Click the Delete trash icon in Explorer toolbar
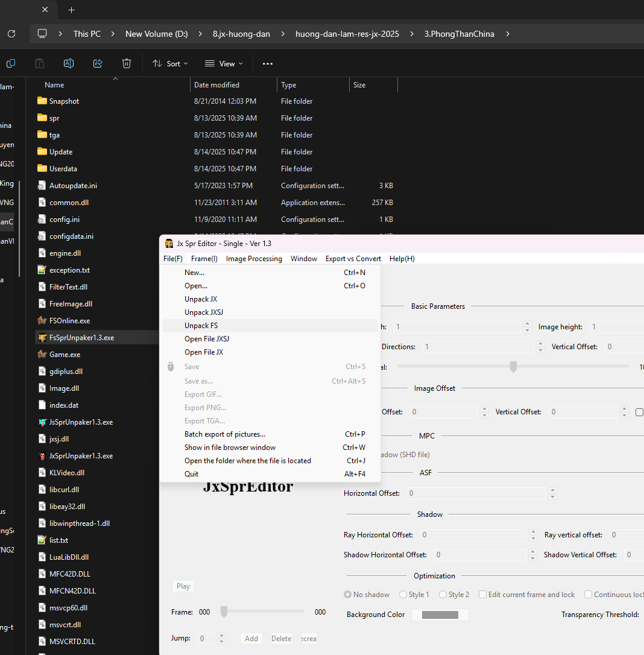The height and width of the screenshot is (655, 644). click(127, 63)
